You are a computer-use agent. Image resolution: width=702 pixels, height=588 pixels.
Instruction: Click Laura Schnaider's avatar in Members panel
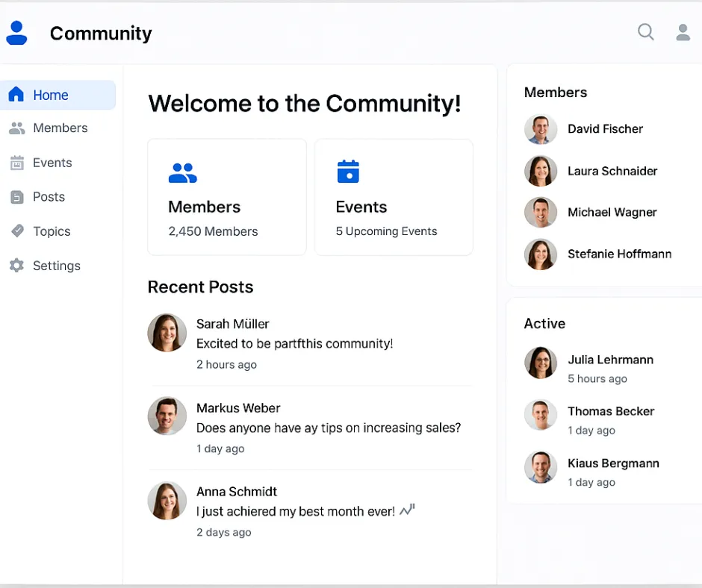tap(541, 171)
